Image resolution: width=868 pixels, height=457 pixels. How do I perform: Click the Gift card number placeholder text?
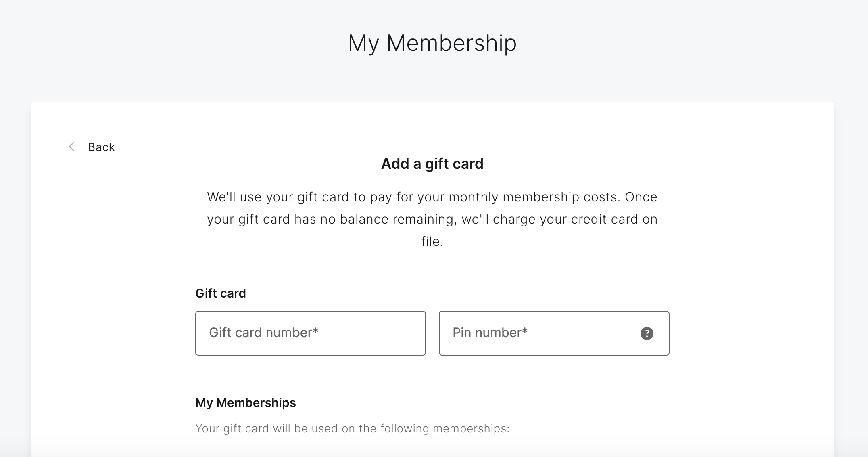pos(263,333)
